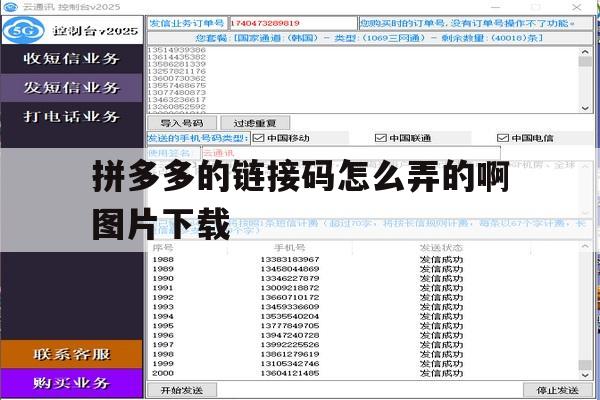Select phone number 13992225526

pos(290,345)
